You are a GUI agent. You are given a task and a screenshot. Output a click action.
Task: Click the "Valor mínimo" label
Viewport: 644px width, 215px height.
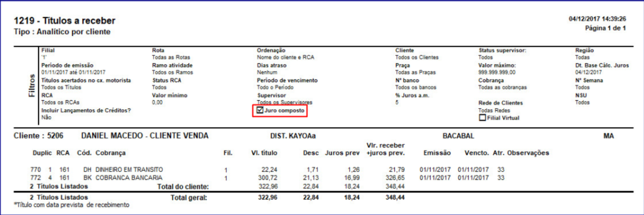click(170, 95)
